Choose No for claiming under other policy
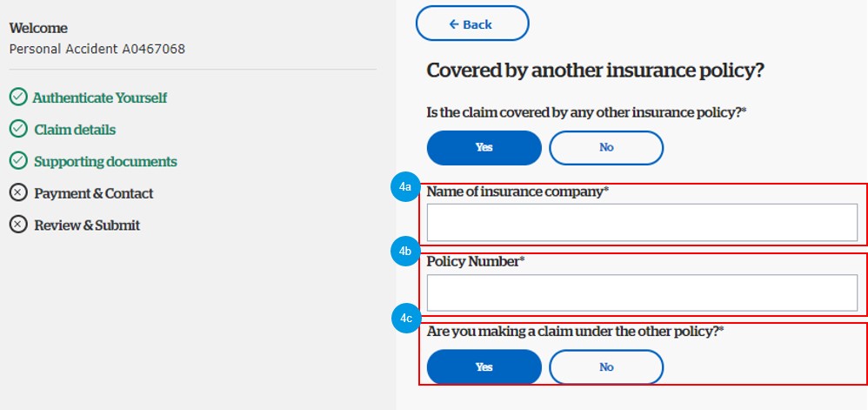Image resolution: width=868 pixels, height=410 pixels. coord(606,366)
